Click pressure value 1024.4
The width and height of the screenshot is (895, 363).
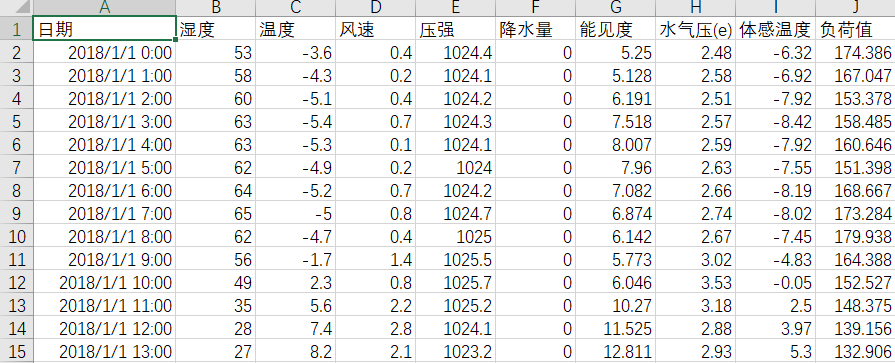pos(455,53)
